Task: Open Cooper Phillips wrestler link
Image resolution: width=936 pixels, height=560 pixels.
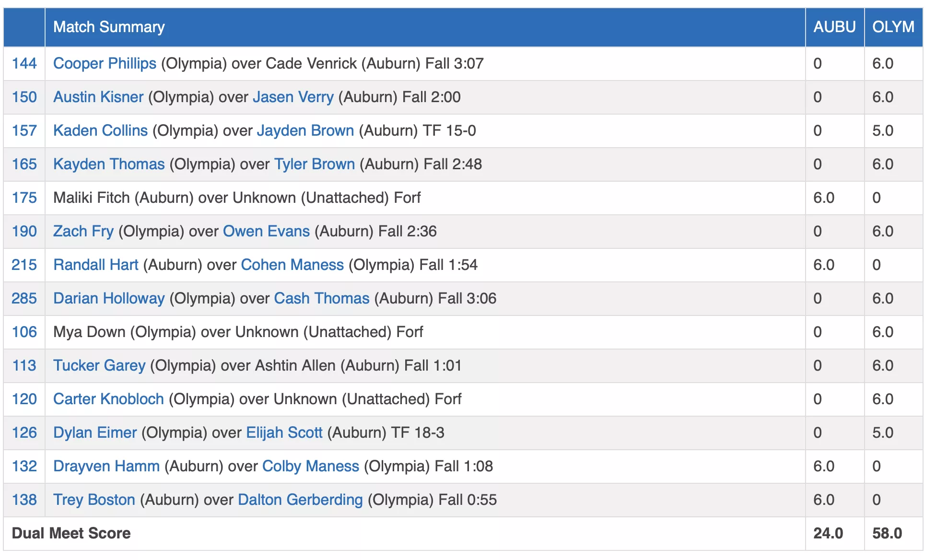Action: tap(105, 63)
